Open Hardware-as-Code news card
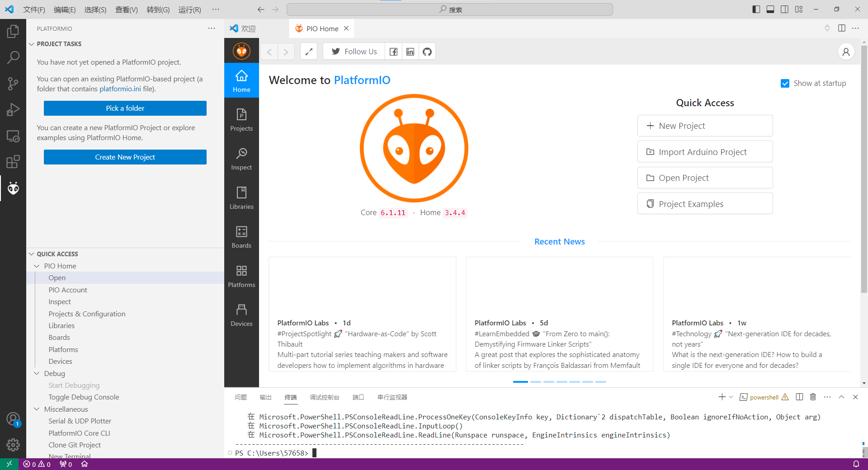 pyautogui.click(x=363, y=314)
